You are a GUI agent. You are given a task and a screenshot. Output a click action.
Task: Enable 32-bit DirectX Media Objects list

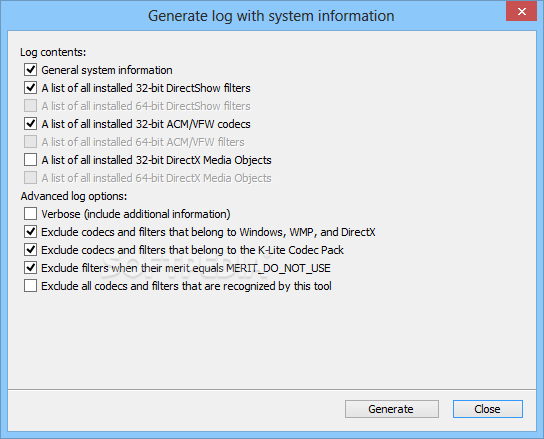[31, 160]
